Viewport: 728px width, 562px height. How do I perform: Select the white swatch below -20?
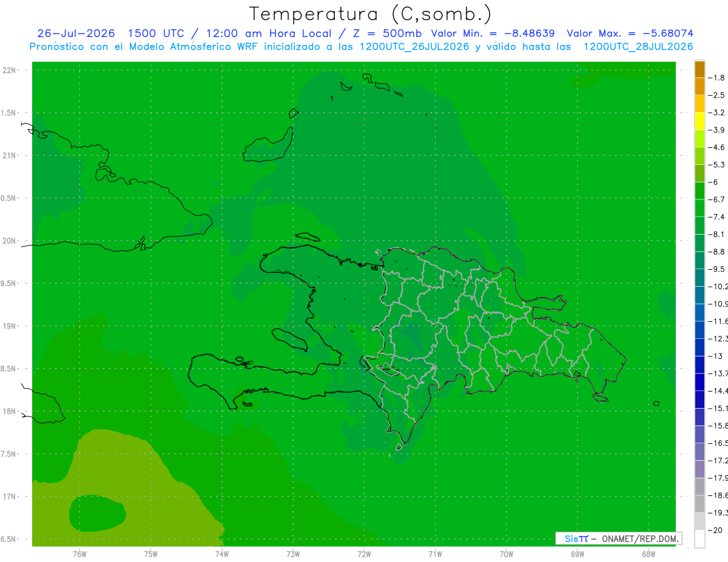[699, 538]
